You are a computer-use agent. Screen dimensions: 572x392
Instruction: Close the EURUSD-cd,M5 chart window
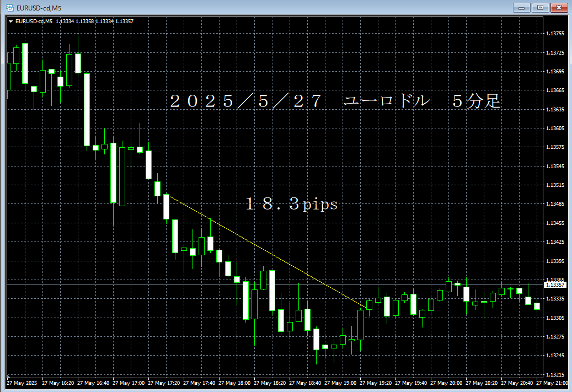[x=559, y=8]
